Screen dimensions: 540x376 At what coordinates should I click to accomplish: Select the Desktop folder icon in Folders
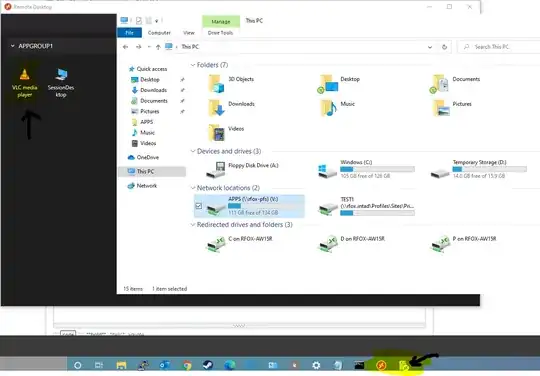pos(339,83)
